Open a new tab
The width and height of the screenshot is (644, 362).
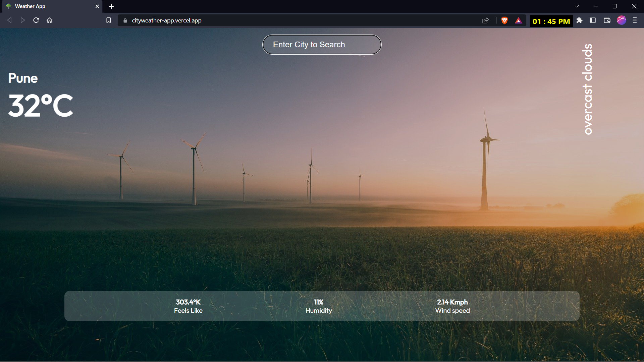[112, 6]
